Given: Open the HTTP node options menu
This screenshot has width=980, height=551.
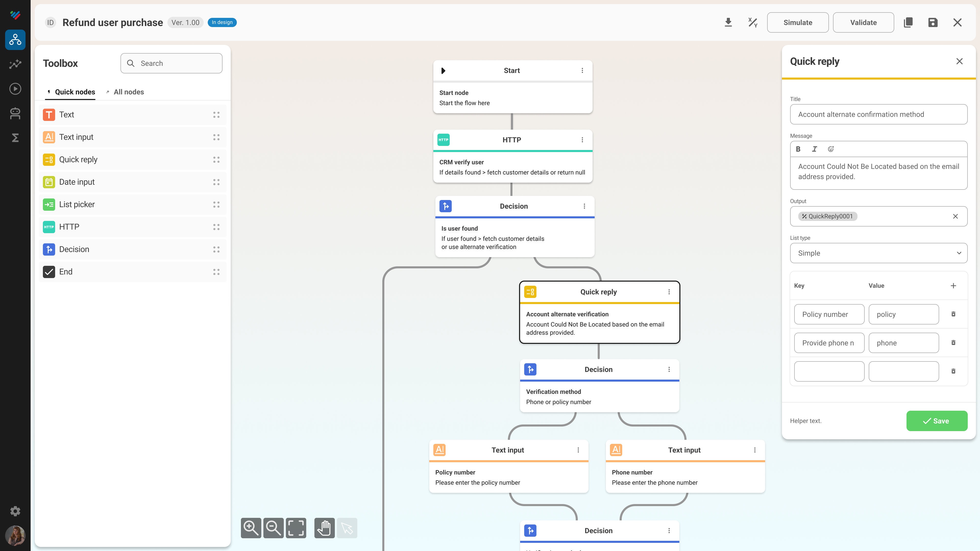Looking at the screenshot, I should click(582, 140).
